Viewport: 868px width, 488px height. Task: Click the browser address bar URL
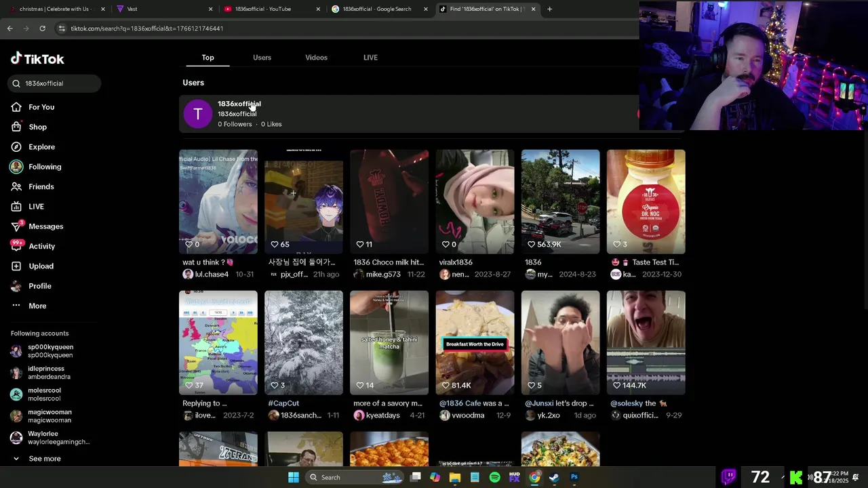pos(146,28)
